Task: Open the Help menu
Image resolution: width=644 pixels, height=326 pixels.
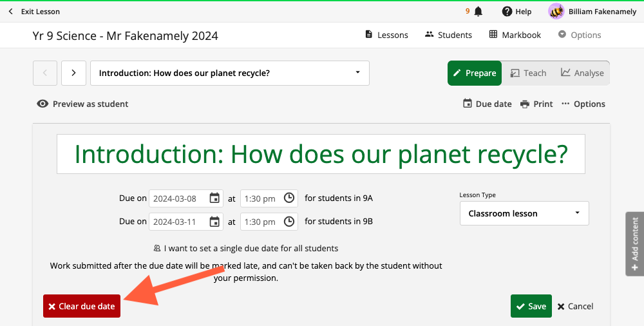Action: (516, 12)
